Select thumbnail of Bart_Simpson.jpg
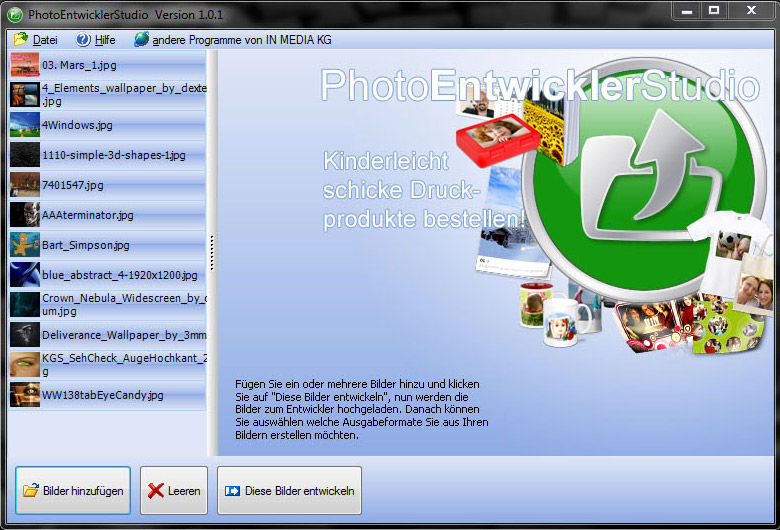Image resolution: width=780 pixels, height=530 pixels. (x=24, y=244)
